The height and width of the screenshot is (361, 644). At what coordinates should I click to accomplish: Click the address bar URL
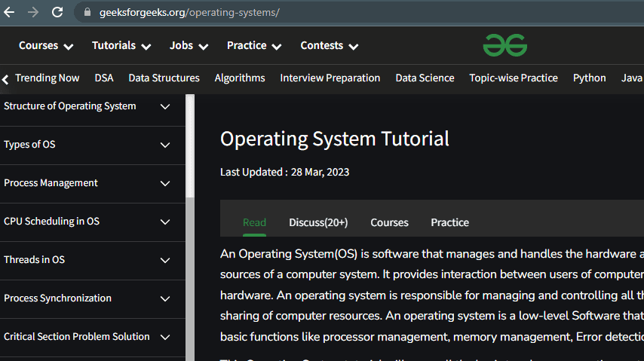pos(189,12)
